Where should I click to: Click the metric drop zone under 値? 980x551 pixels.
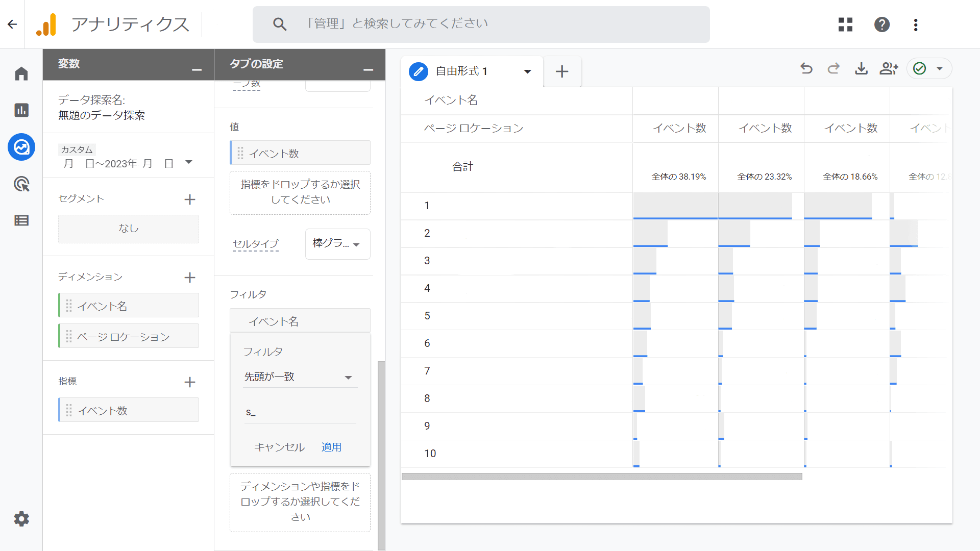pos(300,192)
